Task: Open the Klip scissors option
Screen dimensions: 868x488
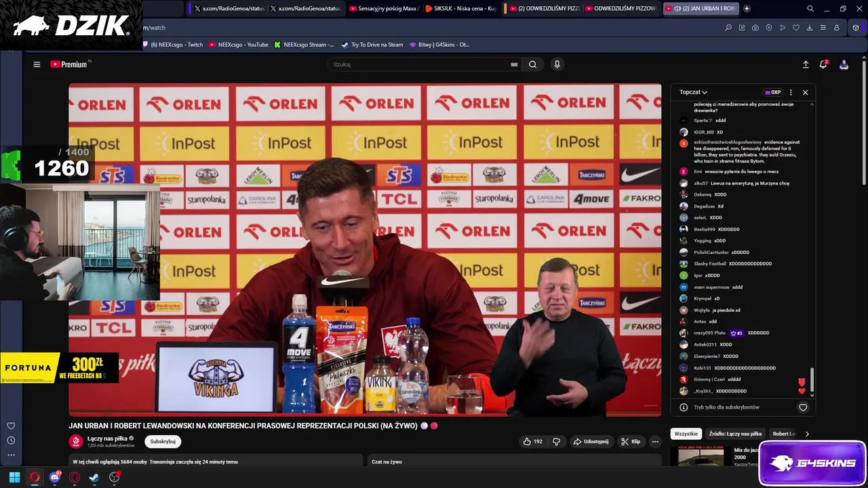Action: tap(631, 441)
